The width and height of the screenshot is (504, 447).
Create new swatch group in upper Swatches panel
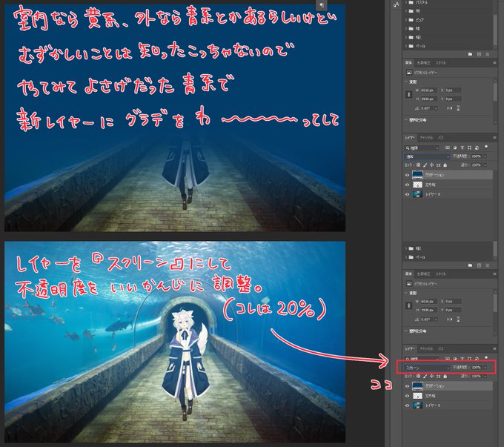470,54
